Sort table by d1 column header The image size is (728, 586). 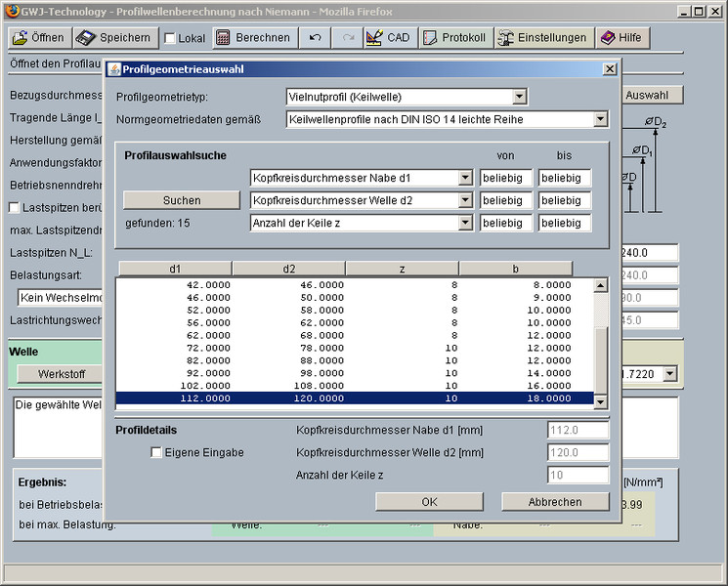pos(175,269)
